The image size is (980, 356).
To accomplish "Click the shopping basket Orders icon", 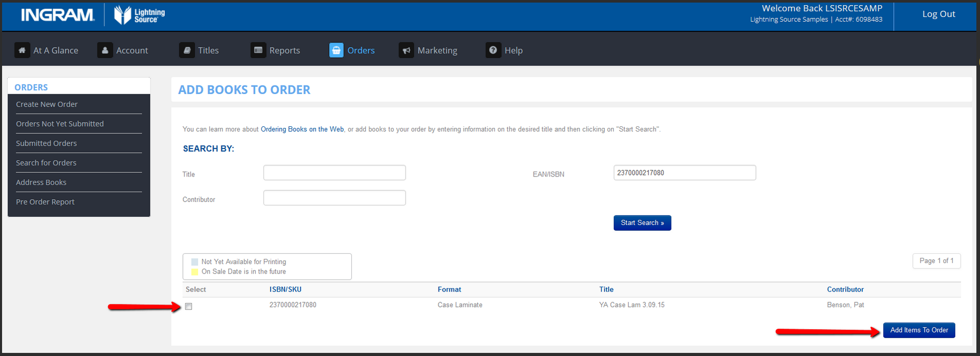I will tap(336, 50).
